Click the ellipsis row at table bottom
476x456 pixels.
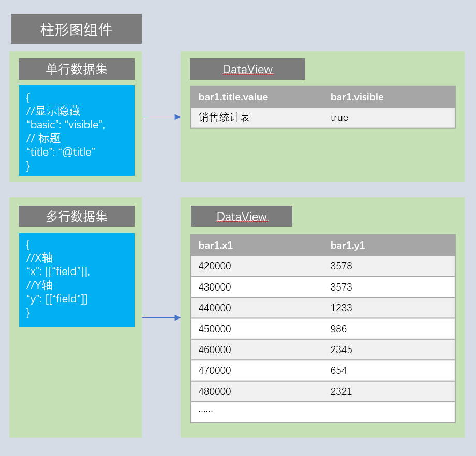323,412
